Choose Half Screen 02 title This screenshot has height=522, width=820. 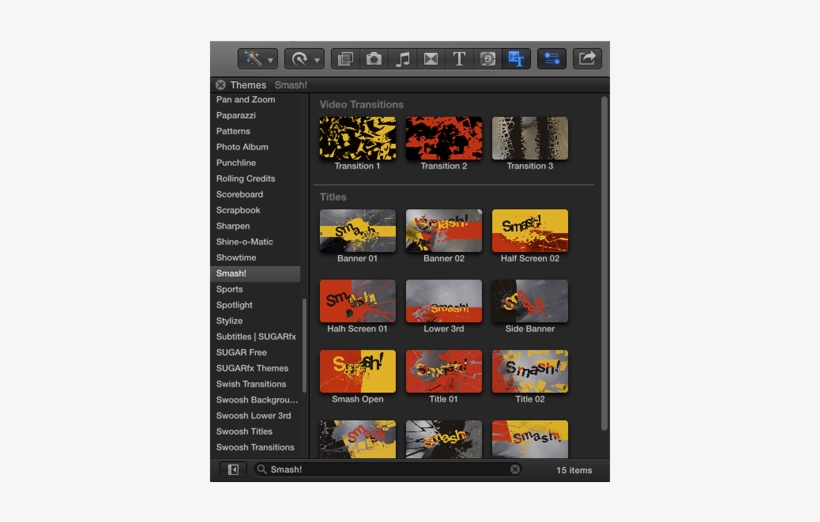530,231
